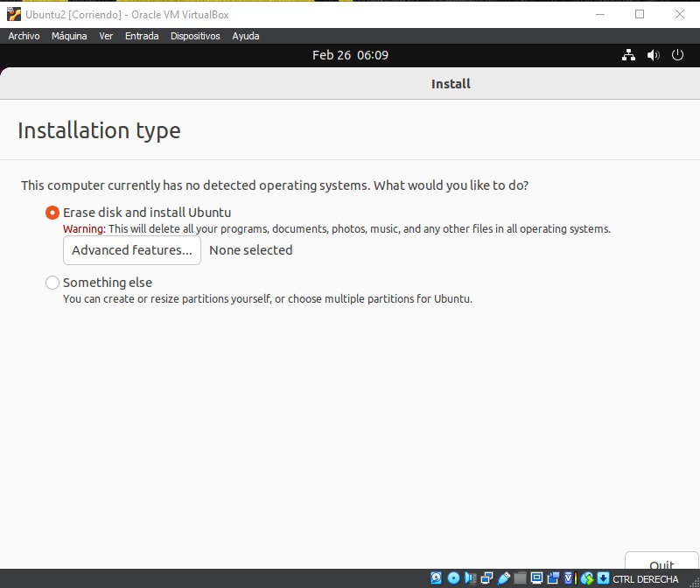Click the keyboard capture arrow icon

point(603,578)
